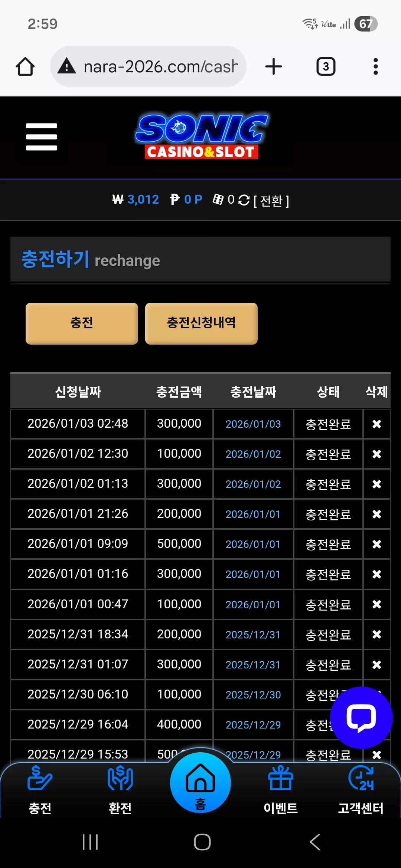Image resolution: width=401 pixels, height=868 pixels.
Task: Remove the 2026/01/01 09:09 entry
Action: [376, 544]
